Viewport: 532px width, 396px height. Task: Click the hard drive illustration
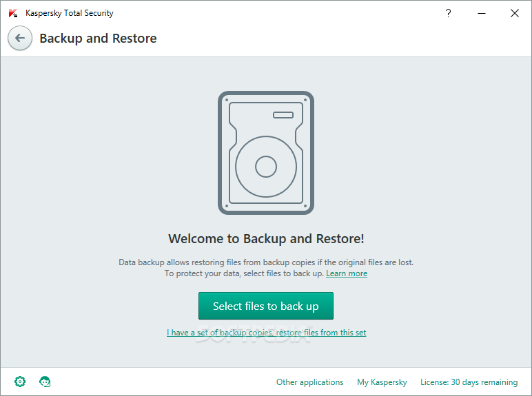click(x=266, y=153)
